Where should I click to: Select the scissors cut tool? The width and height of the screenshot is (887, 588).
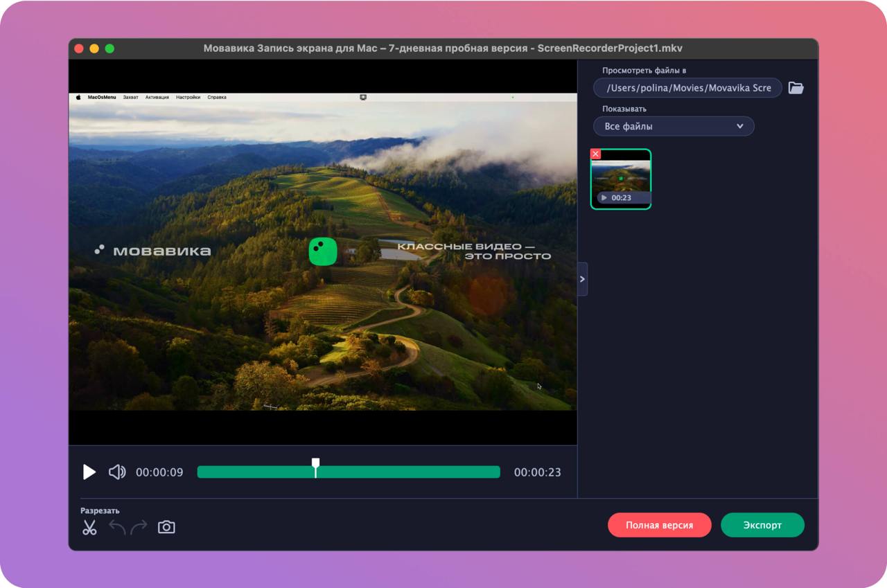pyautogui.click(x=89, y=527)
